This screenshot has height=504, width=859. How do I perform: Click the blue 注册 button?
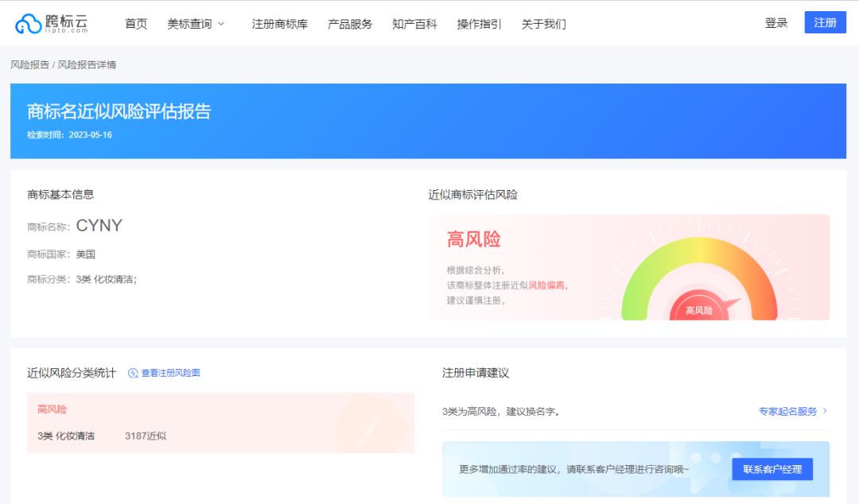pyautogui.click(x=825, y=22)
